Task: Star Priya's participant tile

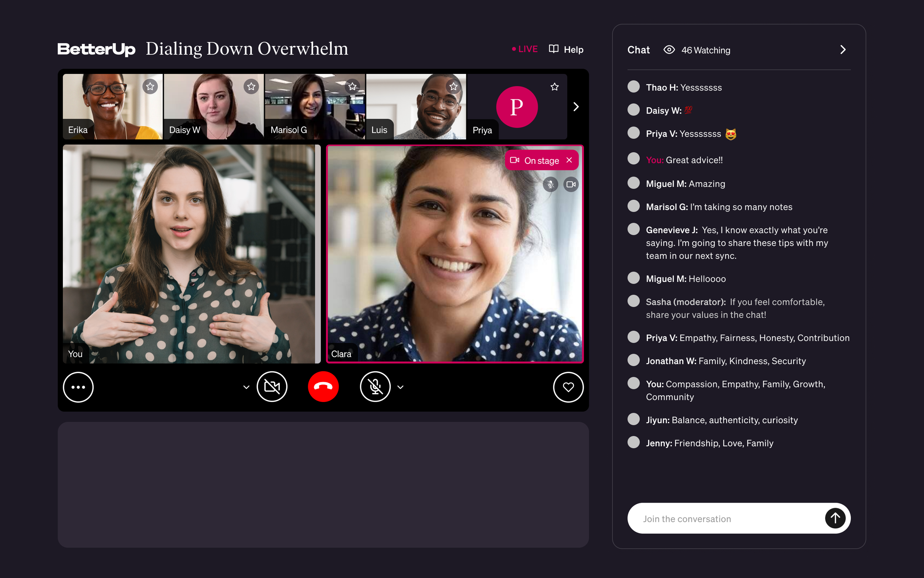Action: [555, 87]
